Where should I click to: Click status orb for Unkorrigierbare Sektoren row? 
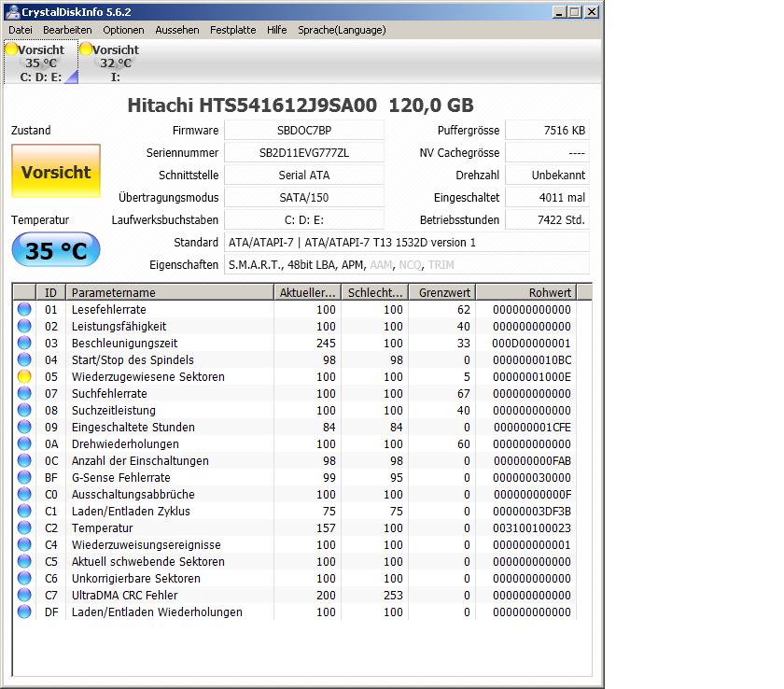(x=24, y=578)
